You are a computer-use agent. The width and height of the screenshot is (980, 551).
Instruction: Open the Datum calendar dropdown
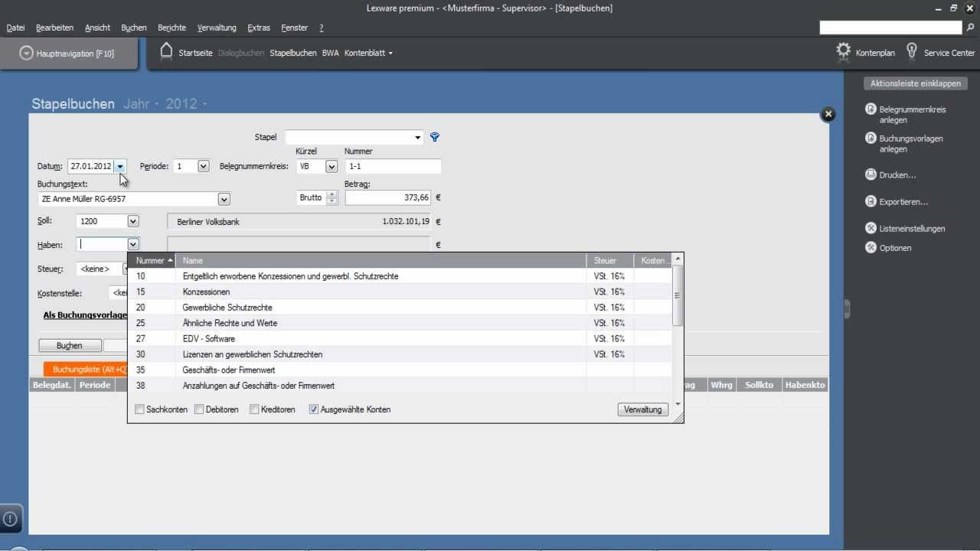(x=120, y=166)
